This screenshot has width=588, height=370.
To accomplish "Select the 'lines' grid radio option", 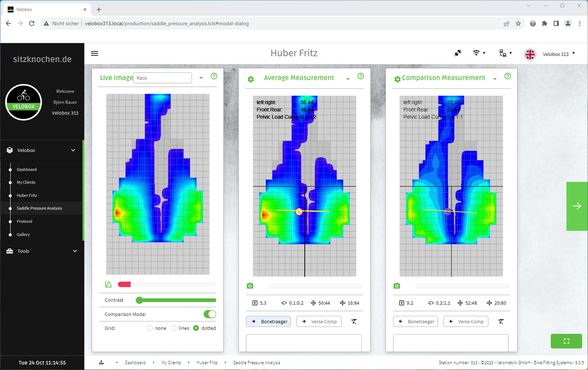I will [174, 328].
